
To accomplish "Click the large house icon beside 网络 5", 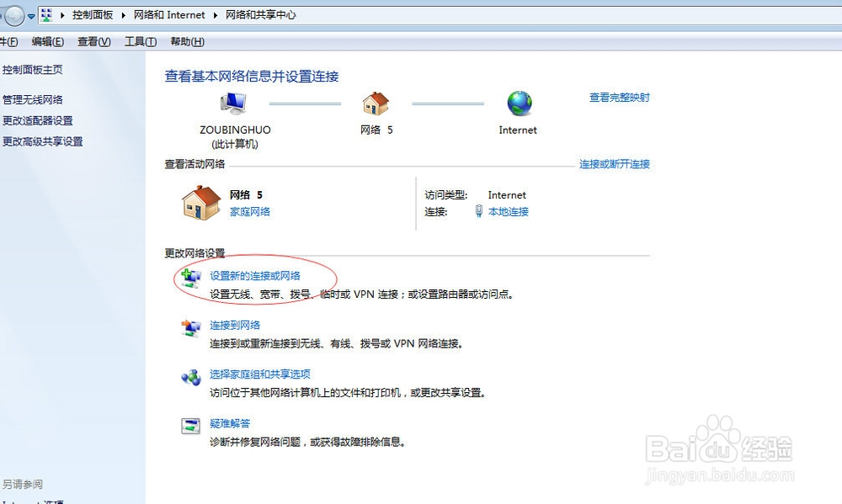I will point(201,203).
